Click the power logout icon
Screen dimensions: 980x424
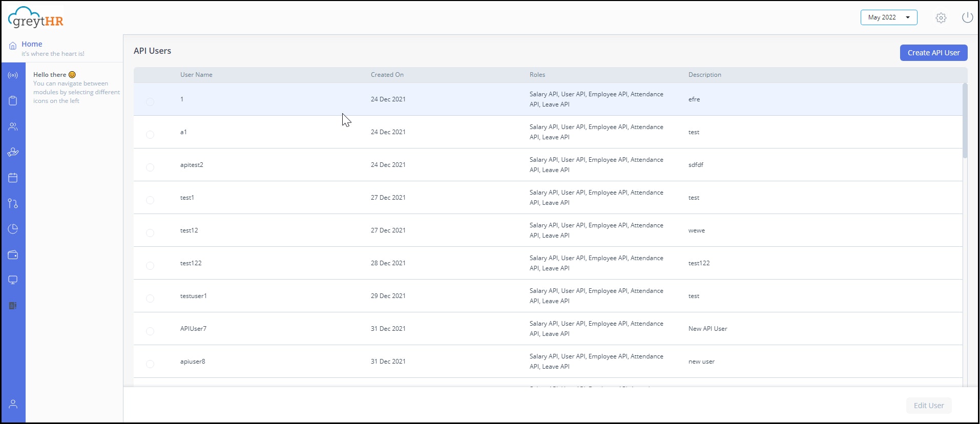click(967, 17)
